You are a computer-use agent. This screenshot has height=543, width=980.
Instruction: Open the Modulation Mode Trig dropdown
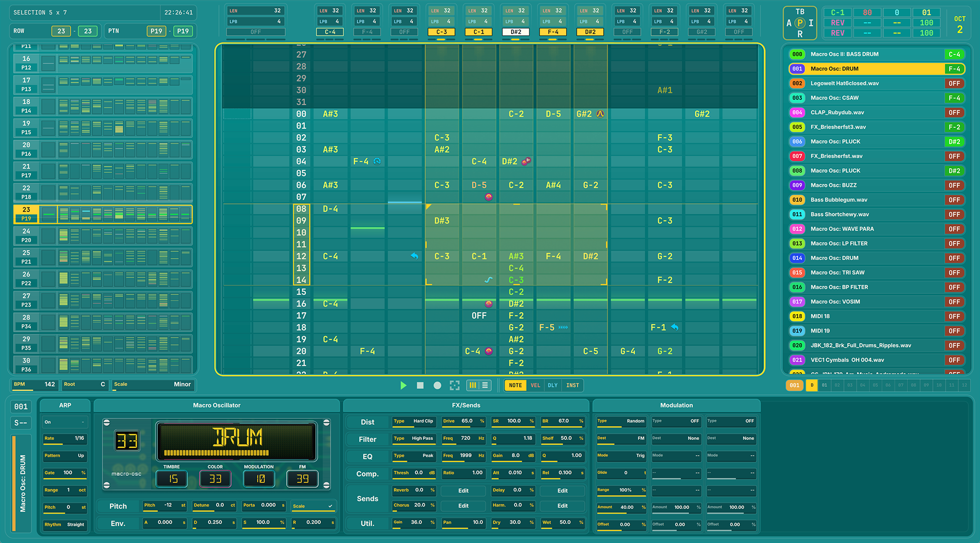point(621,456)
